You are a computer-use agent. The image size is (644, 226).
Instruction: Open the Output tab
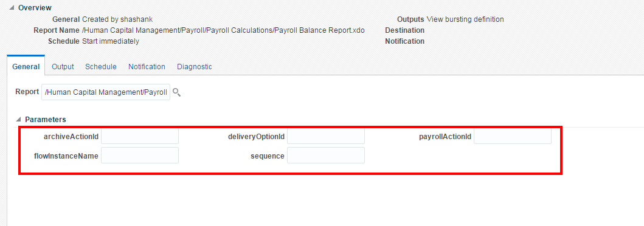[63, 66]
